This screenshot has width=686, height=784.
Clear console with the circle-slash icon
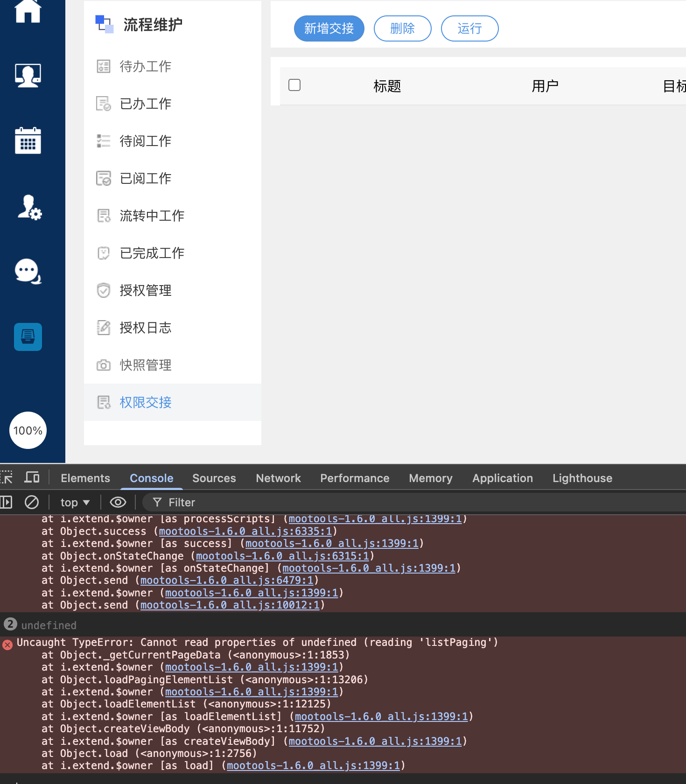point(32,503)
